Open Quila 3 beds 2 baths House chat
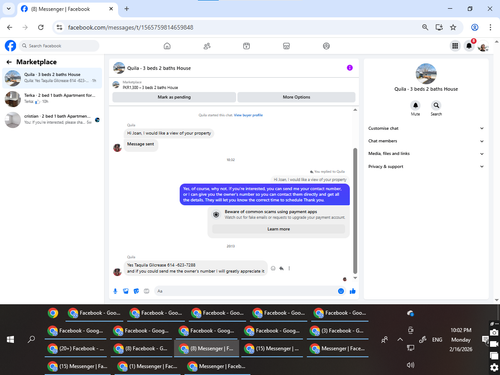The image size is (500, 375). click(x=52, y=78)
